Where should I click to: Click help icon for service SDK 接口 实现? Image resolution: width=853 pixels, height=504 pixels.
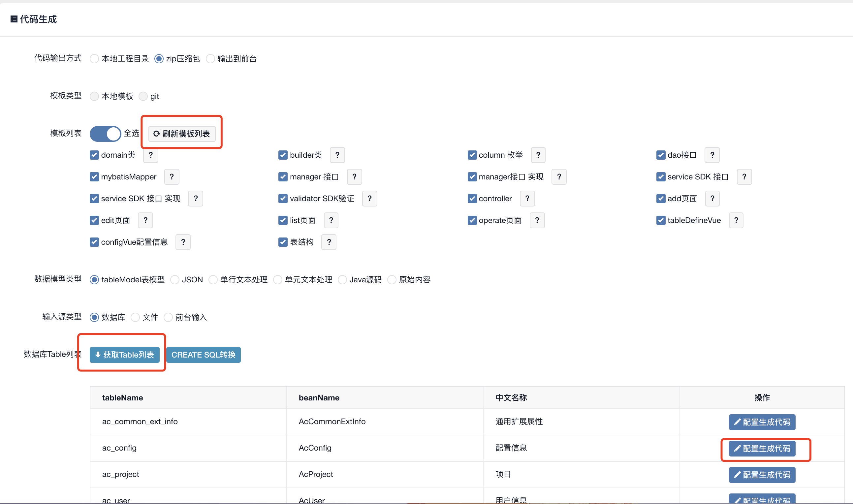(x=196, y=198)
